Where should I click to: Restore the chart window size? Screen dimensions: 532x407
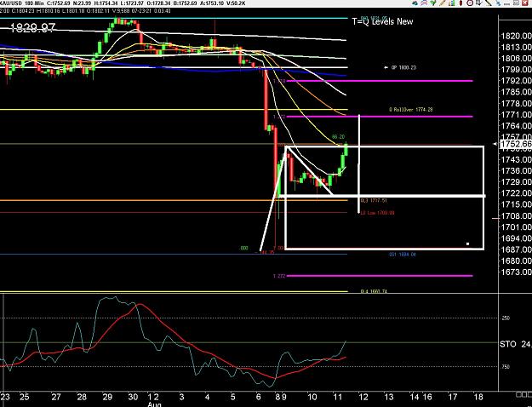pos(516,3)
